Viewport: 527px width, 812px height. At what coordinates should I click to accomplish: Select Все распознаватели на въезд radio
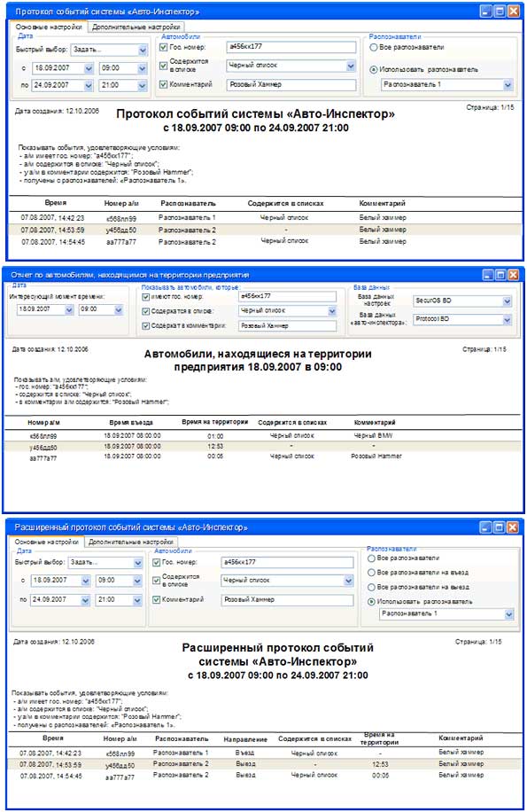point(371,573)
